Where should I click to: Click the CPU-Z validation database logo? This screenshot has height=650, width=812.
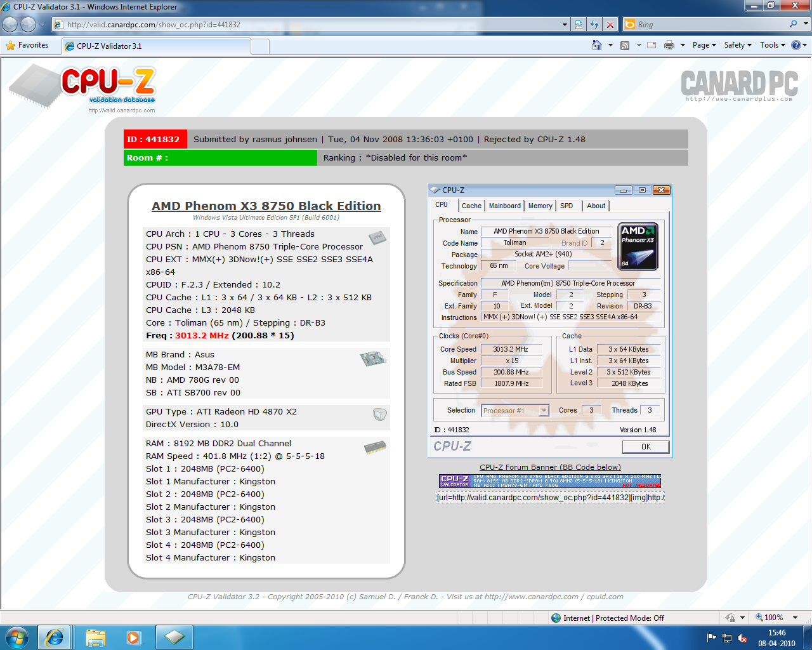82,88
